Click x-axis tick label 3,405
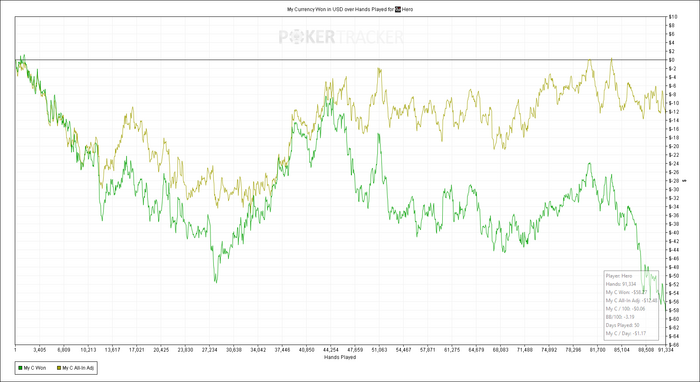 click(39, 350)
